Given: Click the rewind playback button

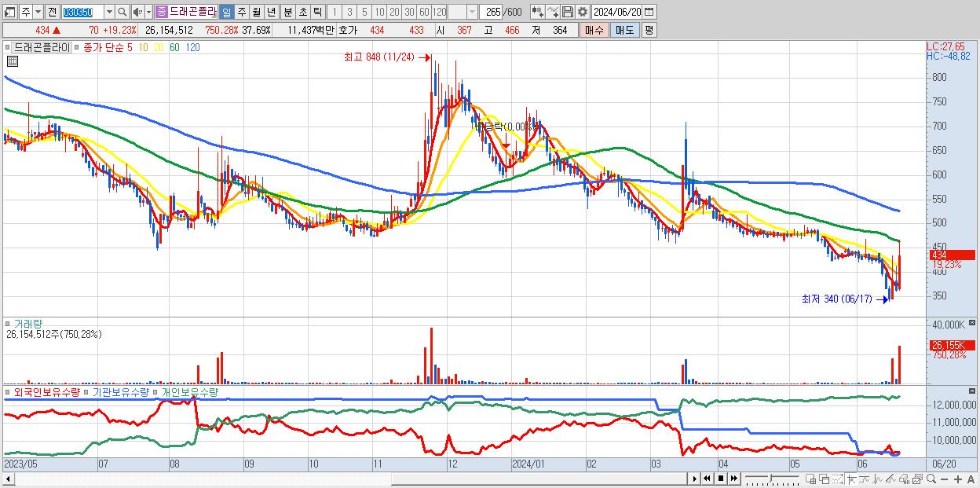Looking at the screenshot, I should coord(707,479).
